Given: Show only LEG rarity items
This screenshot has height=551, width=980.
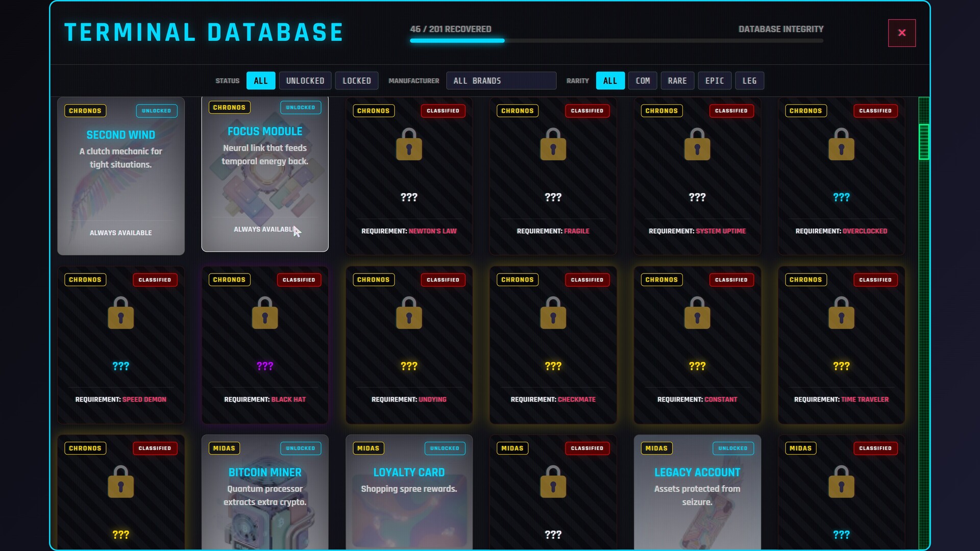Looking at the screenshot, I should pyautogui.click(x=749, y=81).
